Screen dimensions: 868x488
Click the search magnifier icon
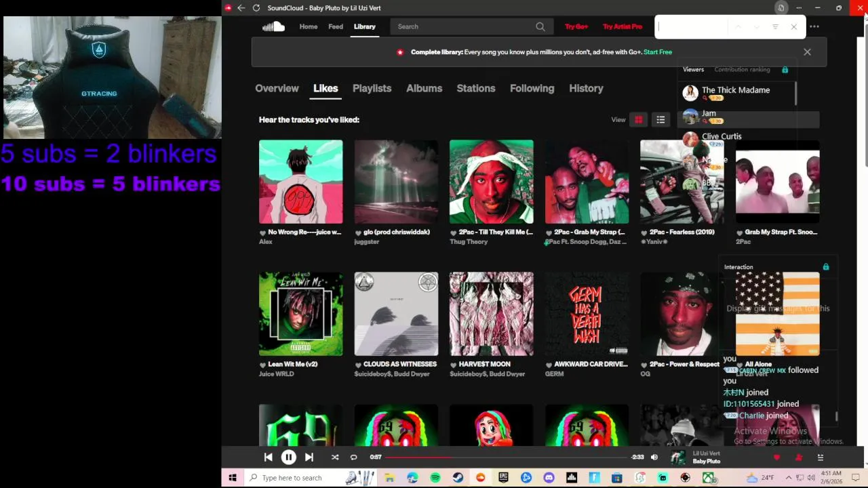point(540,26)
